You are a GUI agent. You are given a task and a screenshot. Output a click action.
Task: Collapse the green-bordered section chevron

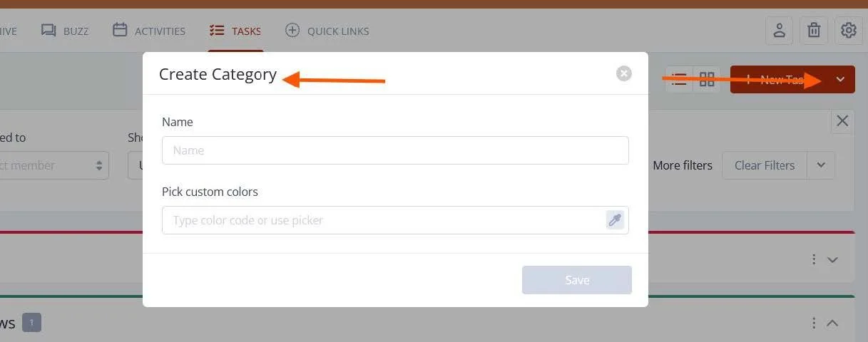coord(832,323)
